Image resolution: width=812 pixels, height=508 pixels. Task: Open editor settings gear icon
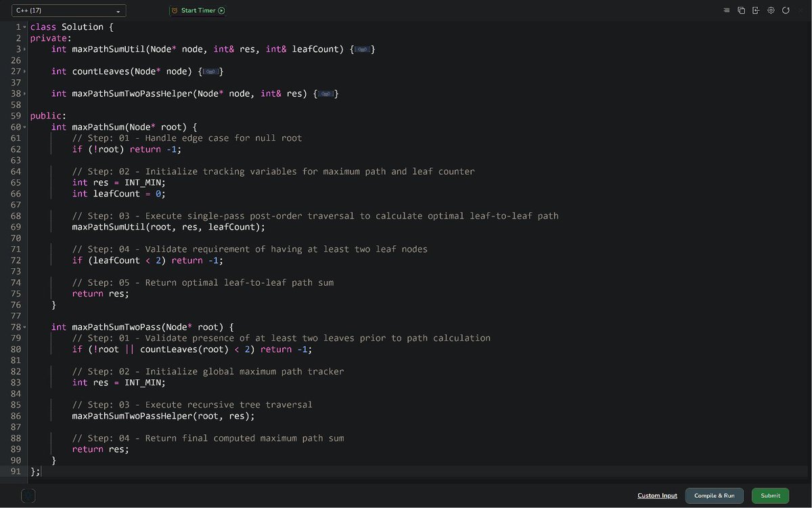[x=771, y=11]
